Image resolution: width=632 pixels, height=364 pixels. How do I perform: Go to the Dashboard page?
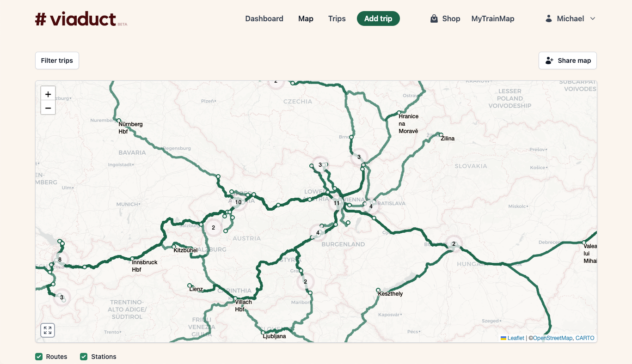click(264, 18)
